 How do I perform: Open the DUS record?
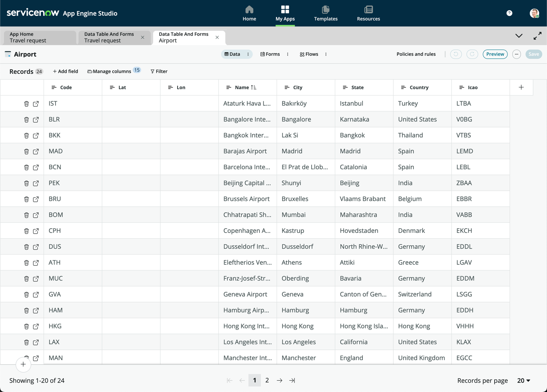click(x=36, y=247)
